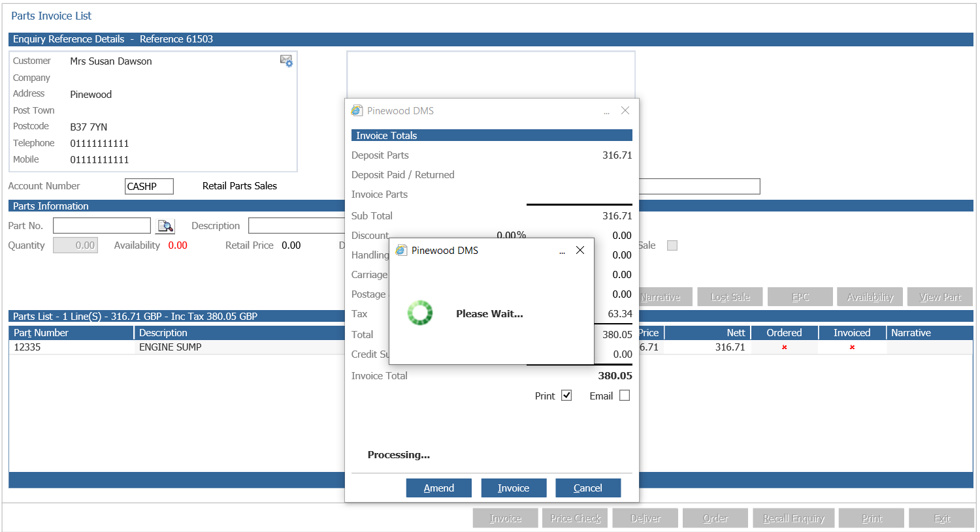
Task: Open the part number search lookup icon
Action: pos(166,226)
